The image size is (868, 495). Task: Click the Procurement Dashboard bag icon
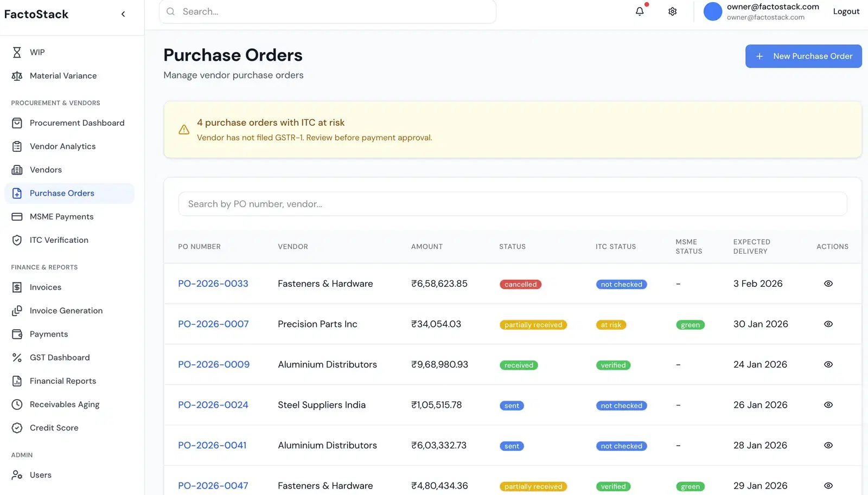click(17, 123)
